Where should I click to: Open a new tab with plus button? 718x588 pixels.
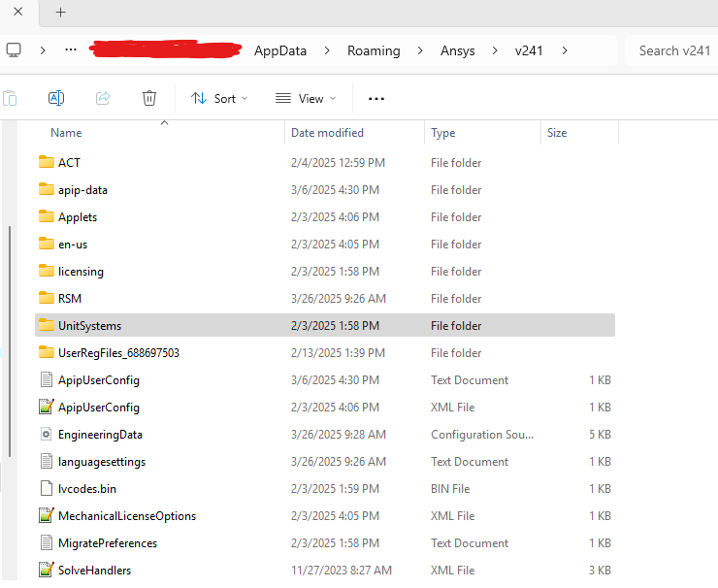60,12
